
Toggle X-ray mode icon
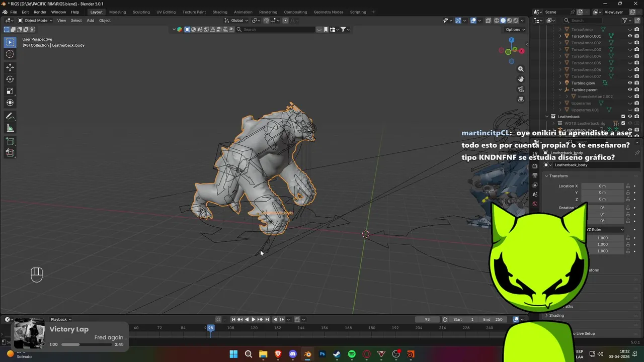point(488,21)
